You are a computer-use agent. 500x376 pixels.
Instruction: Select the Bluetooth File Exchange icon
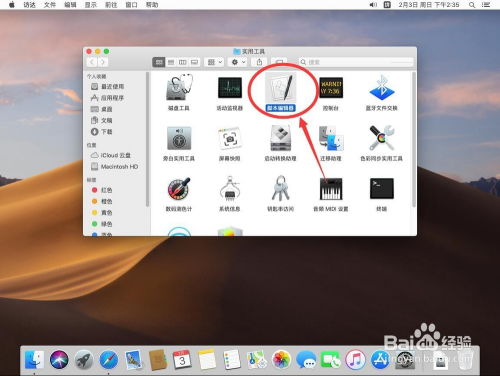click(x=382, y=87)
